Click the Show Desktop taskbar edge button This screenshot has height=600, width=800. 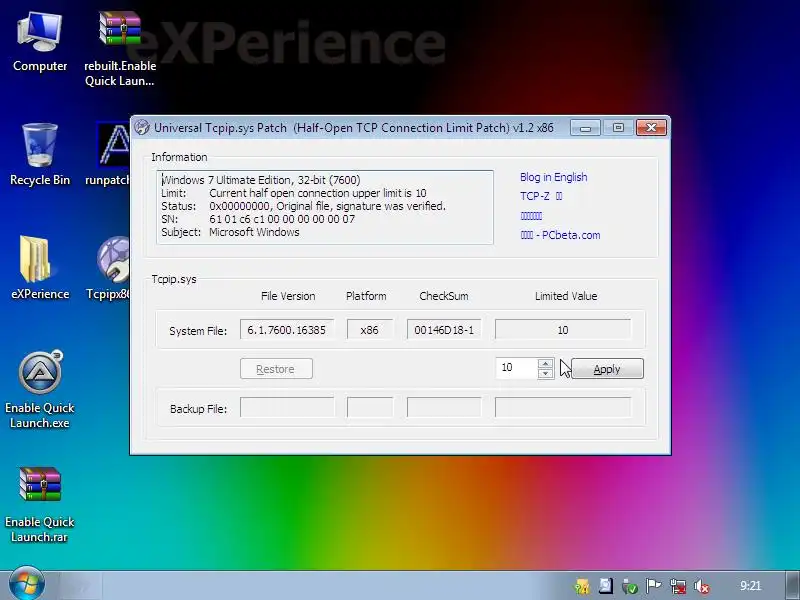pyautogui.click(x=793, y=585)
